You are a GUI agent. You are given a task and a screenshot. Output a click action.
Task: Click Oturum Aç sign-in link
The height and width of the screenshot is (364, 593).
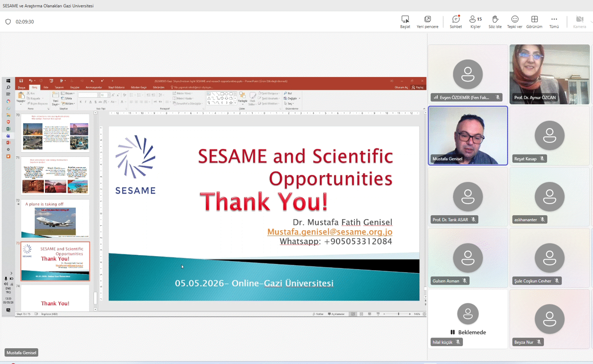401,88
